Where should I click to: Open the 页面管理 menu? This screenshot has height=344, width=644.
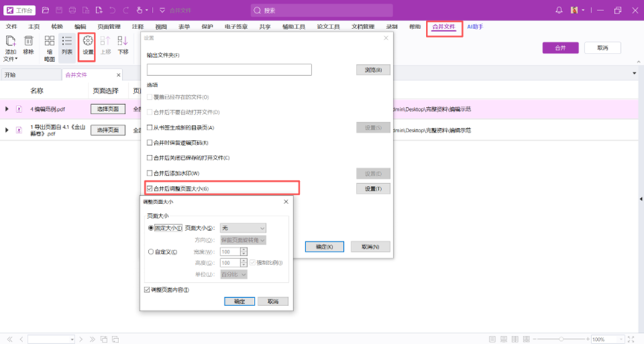[109, 27]
